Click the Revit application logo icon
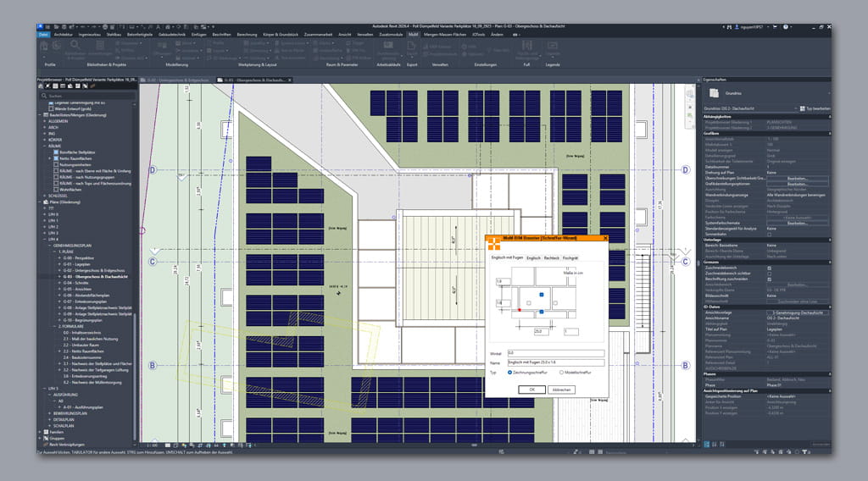 (x=41, y=26)
